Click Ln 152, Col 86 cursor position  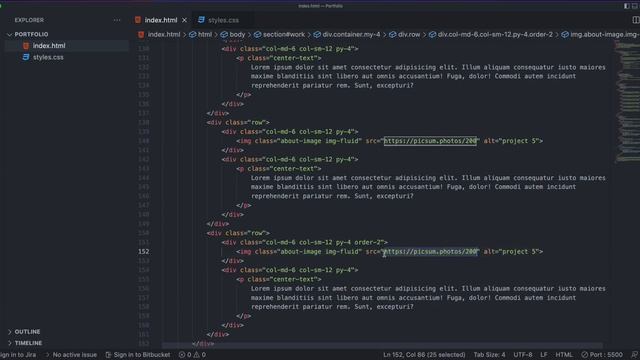click(424, 355)
